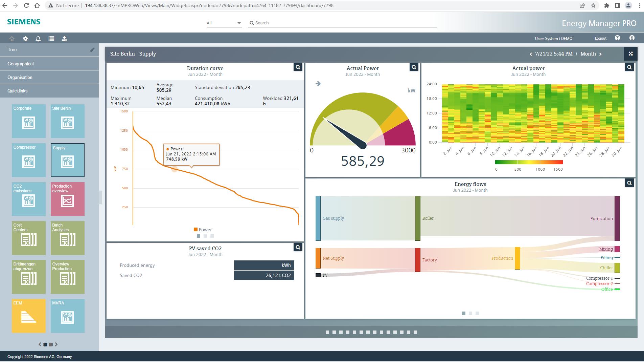Click the browser address bar URL
644x362 pixels.
(x=209, y=5)
